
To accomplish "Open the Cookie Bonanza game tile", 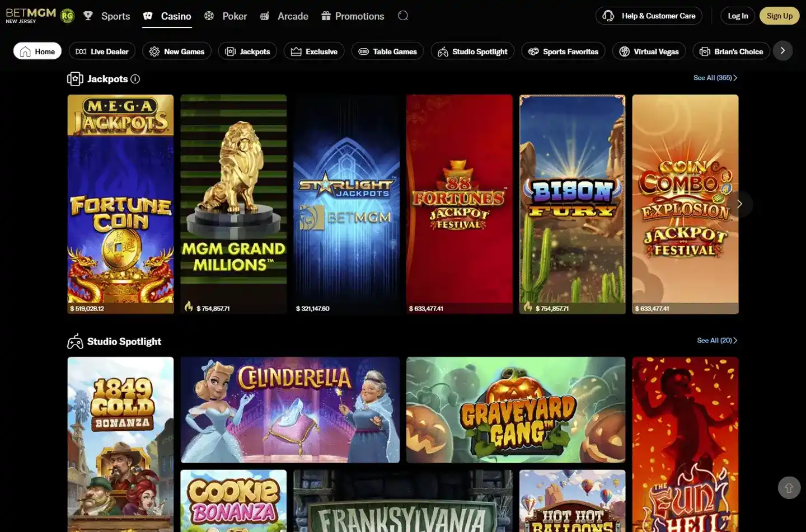I will tap(233, 501).
